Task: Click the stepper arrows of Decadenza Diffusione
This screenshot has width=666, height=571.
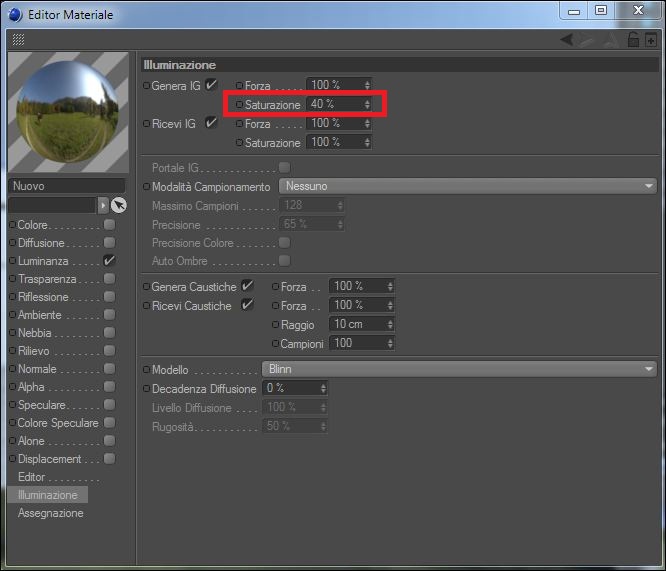Action: pos(323,388)
